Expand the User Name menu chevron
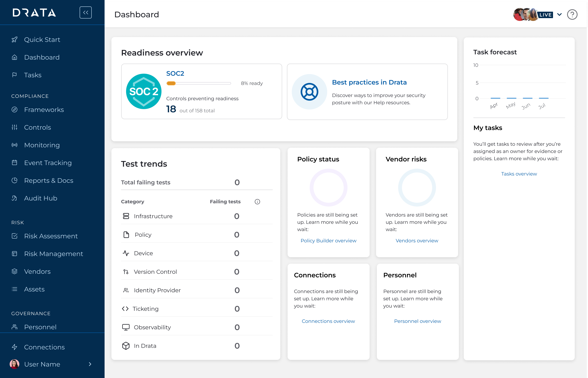 tap(90, 364)
